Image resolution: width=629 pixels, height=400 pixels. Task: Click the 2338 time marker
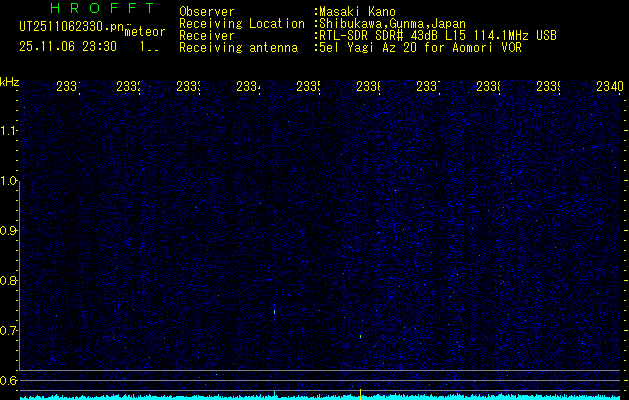(488, 86)
